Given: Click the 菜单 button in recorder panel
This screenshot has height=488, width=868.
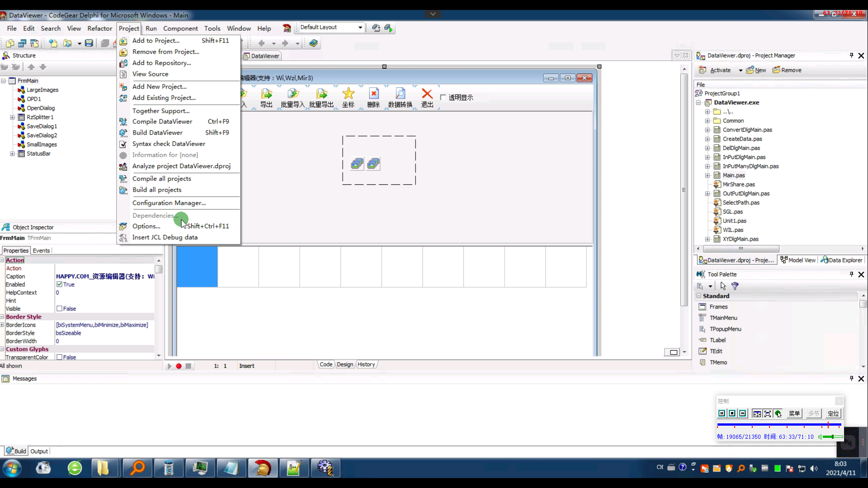Looking at the screenshot, I should click(794, 413).
